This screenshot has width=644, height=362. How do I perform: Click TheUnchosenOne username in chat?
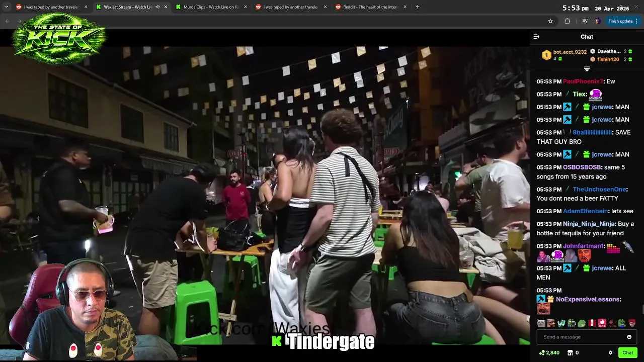(x=599, y=190)
